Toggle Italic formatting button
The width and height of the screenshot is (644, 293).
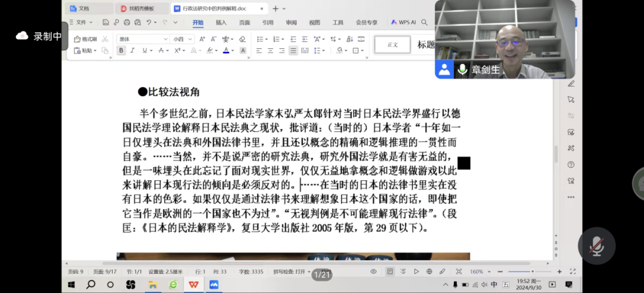(x=134, y=51)
